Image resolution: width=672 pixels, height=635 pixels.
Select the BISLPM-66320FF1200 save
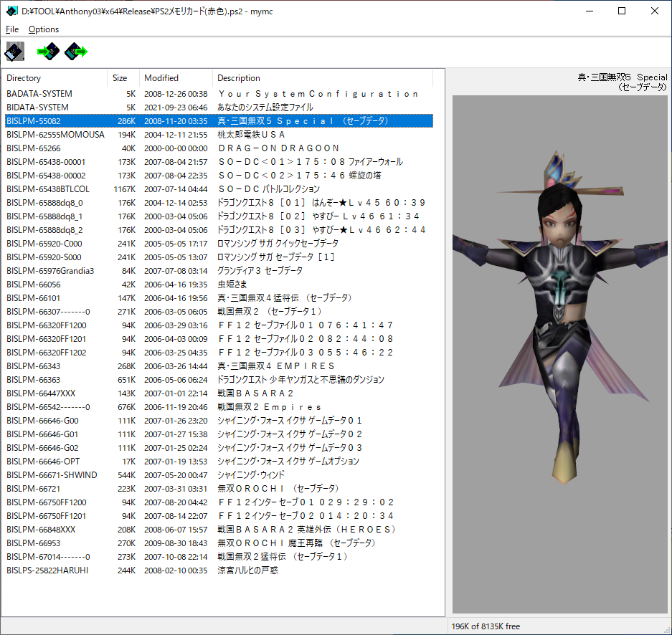pyautogui.click(x=219, y=325)
